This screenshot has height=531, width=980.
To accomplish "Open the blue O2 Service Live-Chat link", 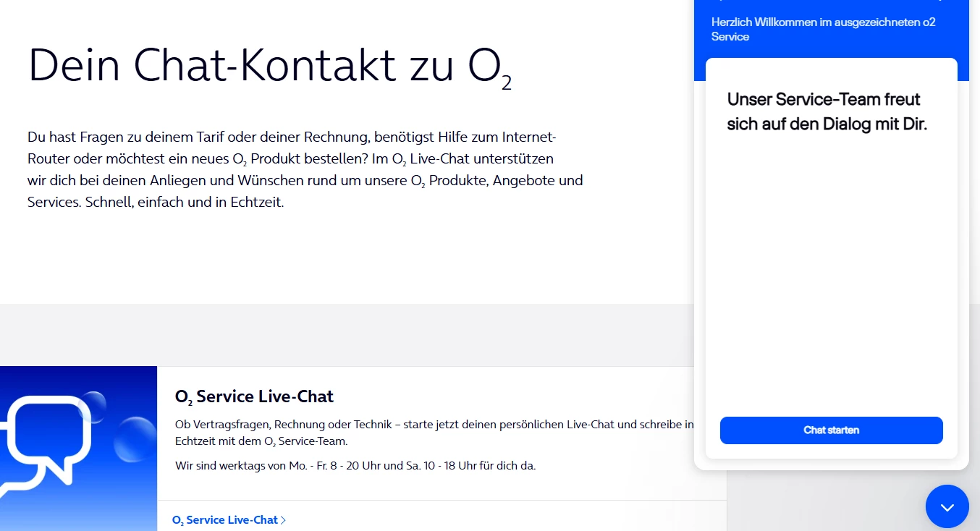I will click(225, 520).
